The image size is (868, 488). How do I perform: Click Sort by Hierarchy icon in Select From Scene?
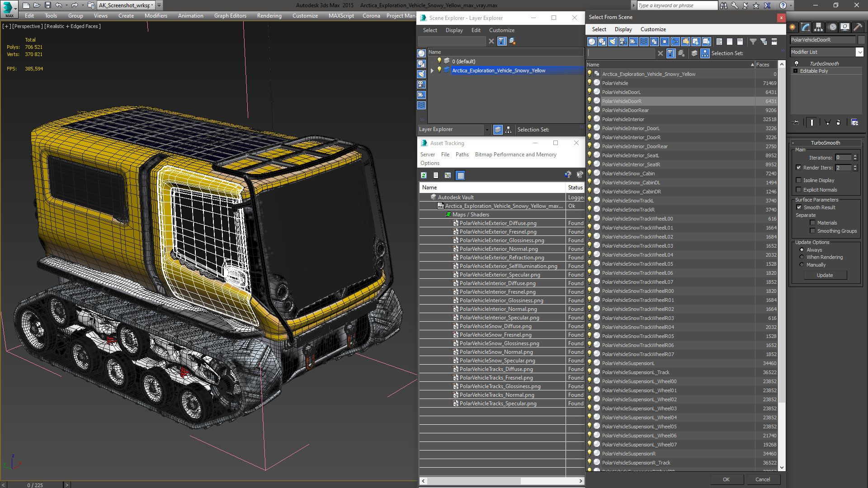705,53
